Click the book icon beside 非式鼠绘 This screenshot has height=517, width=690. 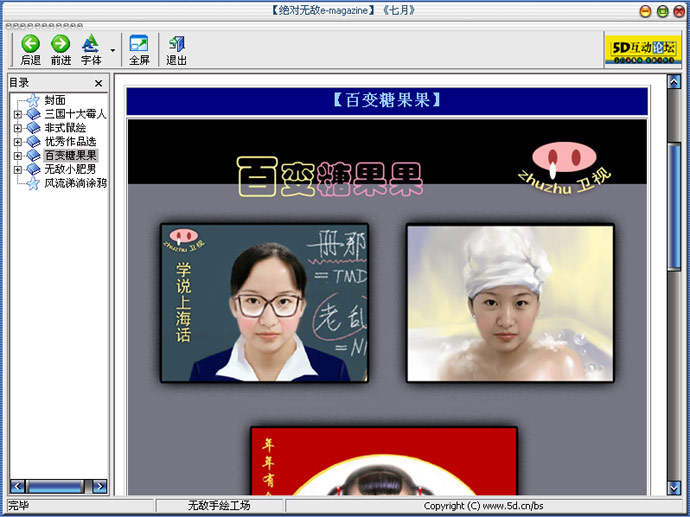(x=33, y=128)
